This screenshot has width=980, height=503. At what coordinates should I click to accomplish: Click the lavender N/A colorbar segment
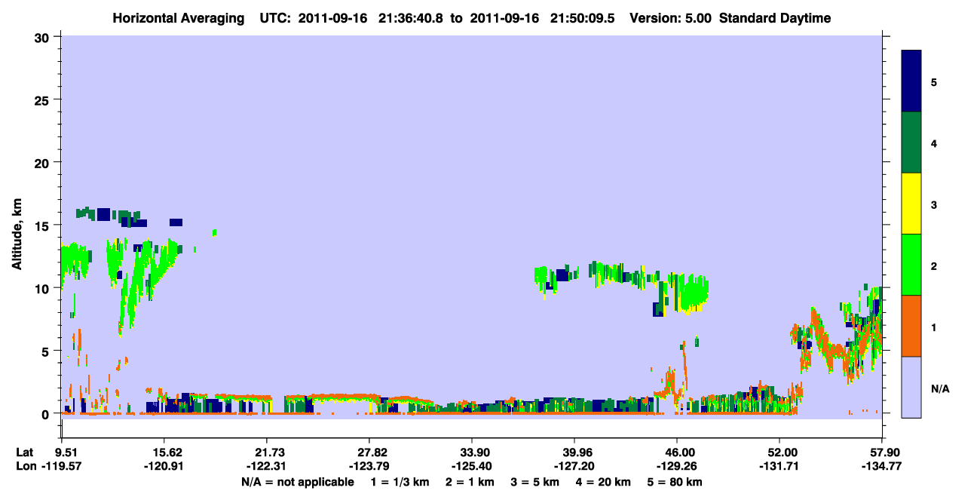click(911, 387)
